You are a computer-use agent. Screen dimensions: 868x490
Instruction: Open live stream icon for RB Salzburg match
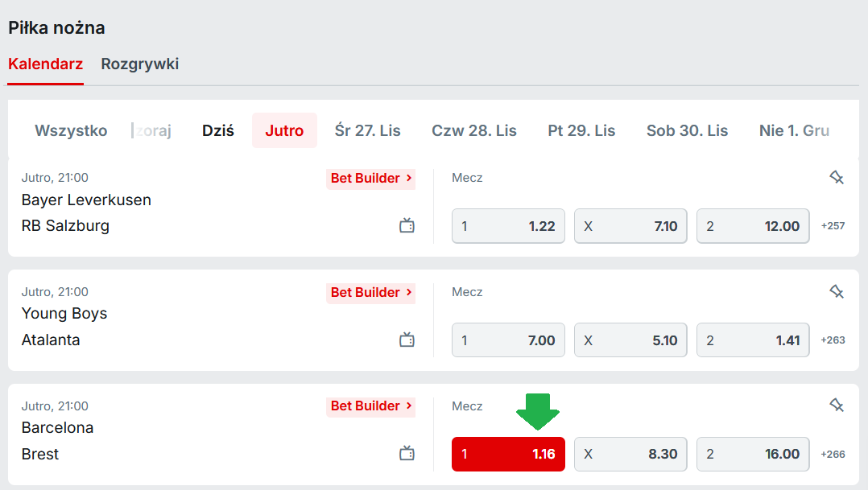point(407,226)
